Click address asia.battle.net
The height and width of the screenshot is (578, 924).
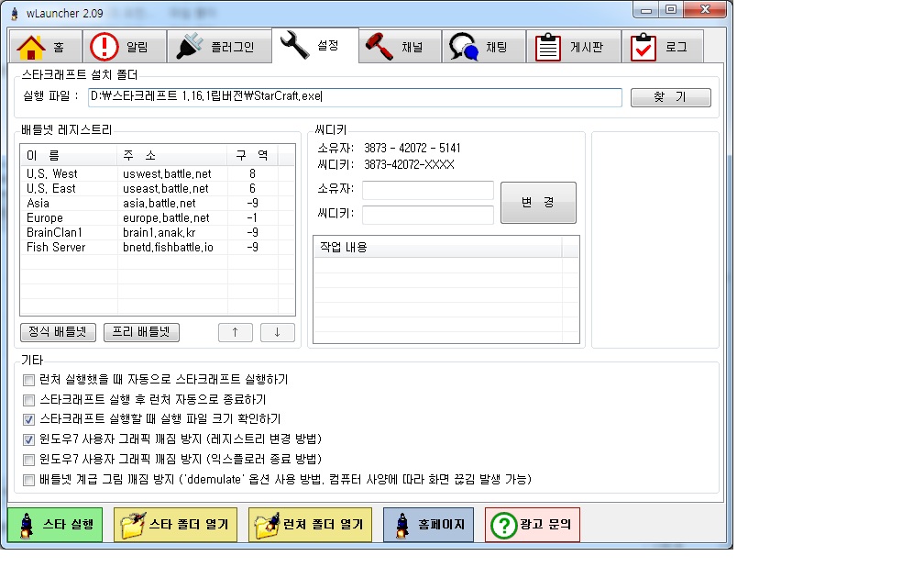(159, 204)
